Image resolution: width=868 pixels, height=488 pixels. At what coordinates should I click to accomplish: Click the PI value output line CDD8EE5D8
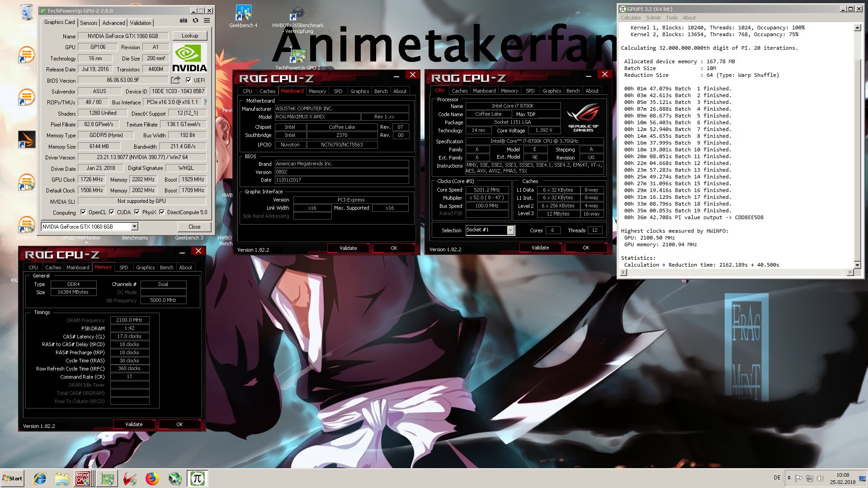pyautogui.click(x=693, y=217)
